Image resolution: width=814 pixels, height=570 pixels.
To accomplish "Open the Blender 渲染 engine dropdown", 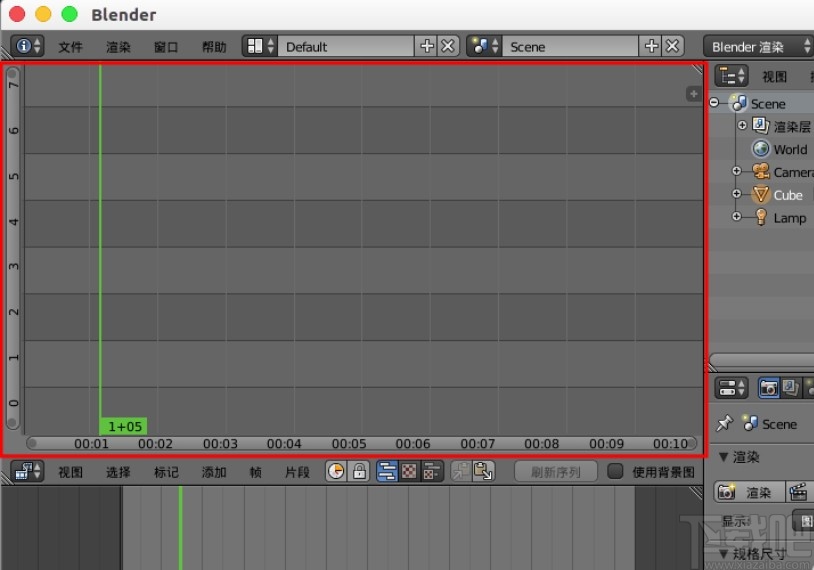I will tap(758, 46).
